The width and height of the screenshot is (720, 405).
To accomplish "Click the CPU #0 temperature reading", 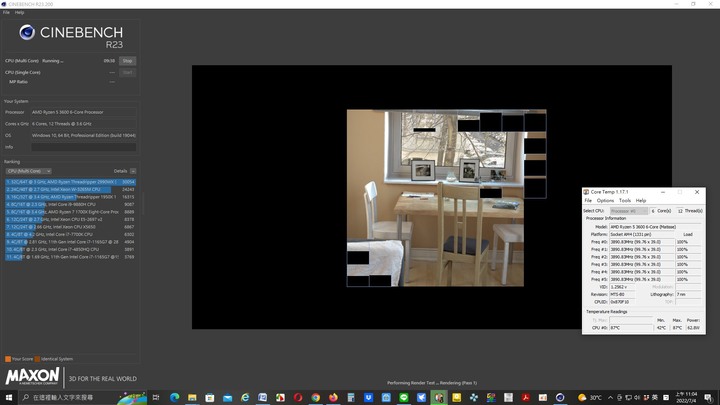I will tap(631, 328).
